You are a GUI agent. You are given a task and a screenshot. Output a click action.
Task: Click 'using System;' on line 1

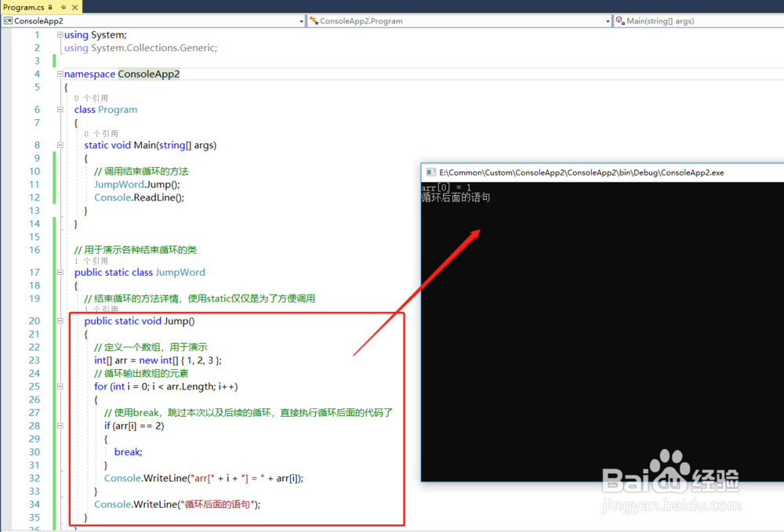[96, 34]
